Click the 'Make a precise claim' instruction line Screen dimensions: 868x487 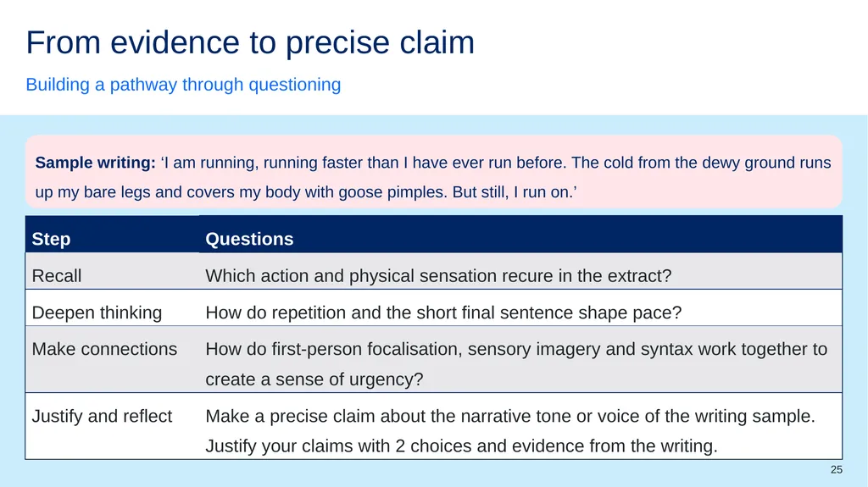(x=509, y=416)
